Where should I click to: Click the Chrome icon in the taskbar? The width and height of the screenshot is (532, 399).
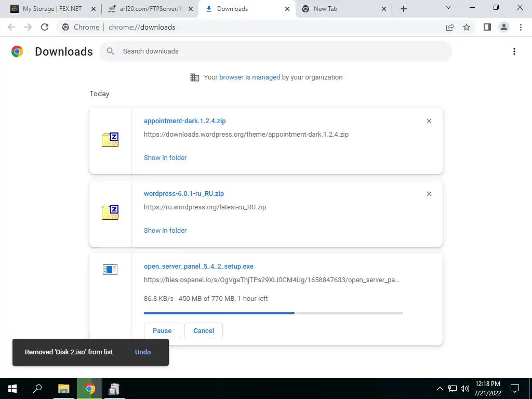89,389
